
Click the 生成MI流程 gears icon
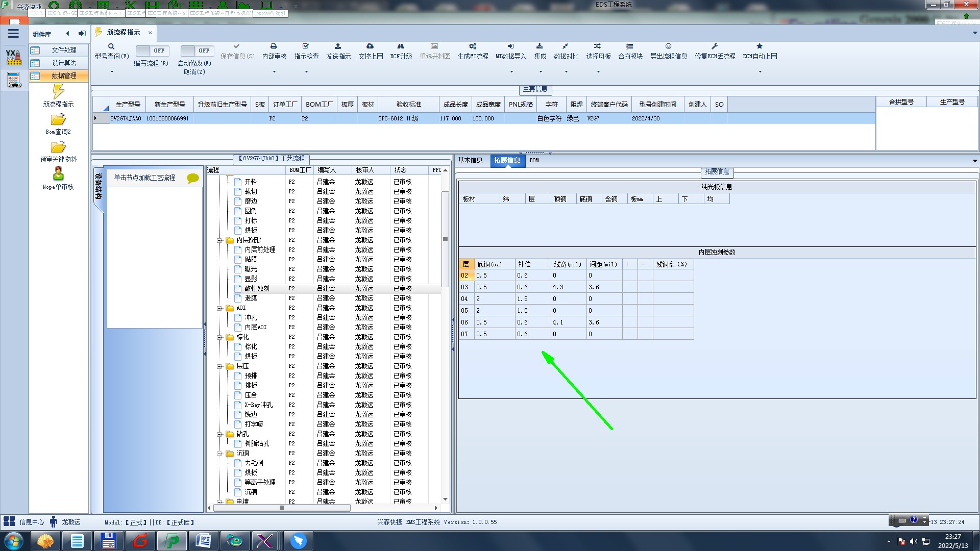tap(473, 46)
